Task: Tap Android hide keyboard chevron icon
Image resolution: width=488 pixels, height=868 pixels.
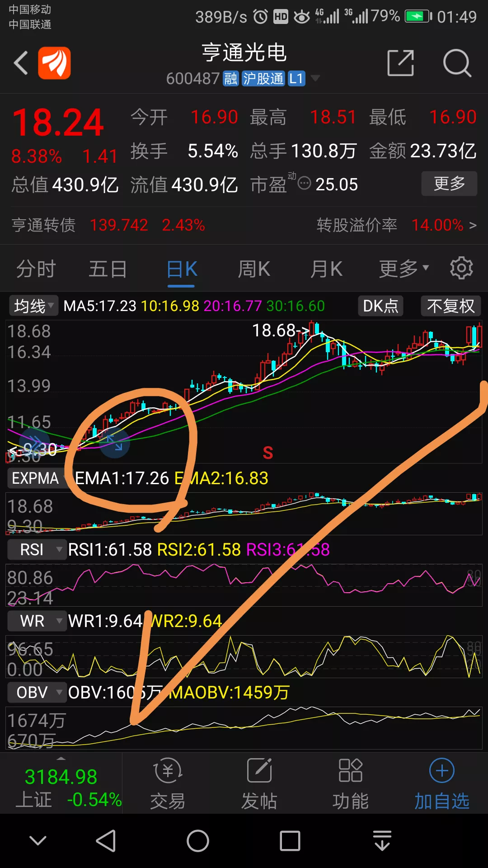Action: click(38, 841)
